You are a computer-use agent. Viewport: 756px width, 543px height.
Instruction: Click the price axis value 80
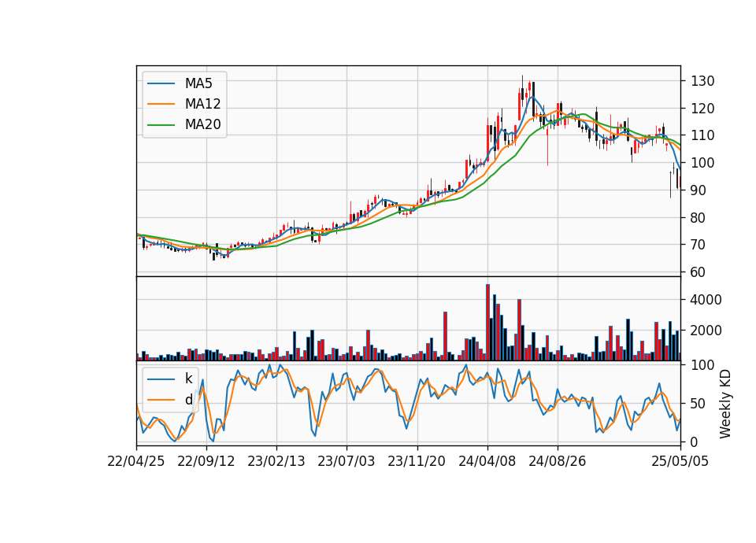pyautogui.click(x=699, y=218)
